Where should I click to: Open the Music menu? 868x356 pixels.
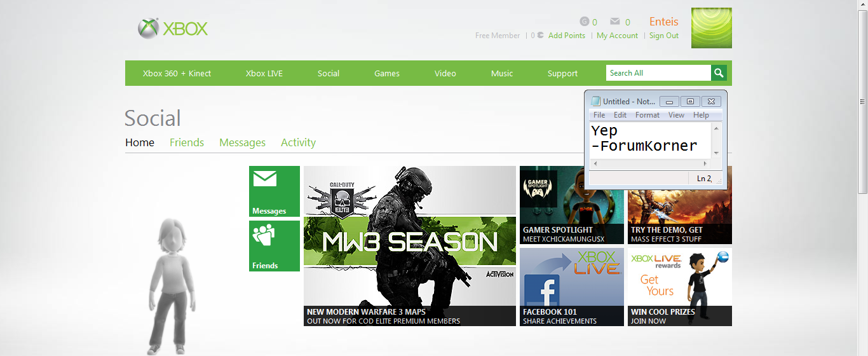502,73
